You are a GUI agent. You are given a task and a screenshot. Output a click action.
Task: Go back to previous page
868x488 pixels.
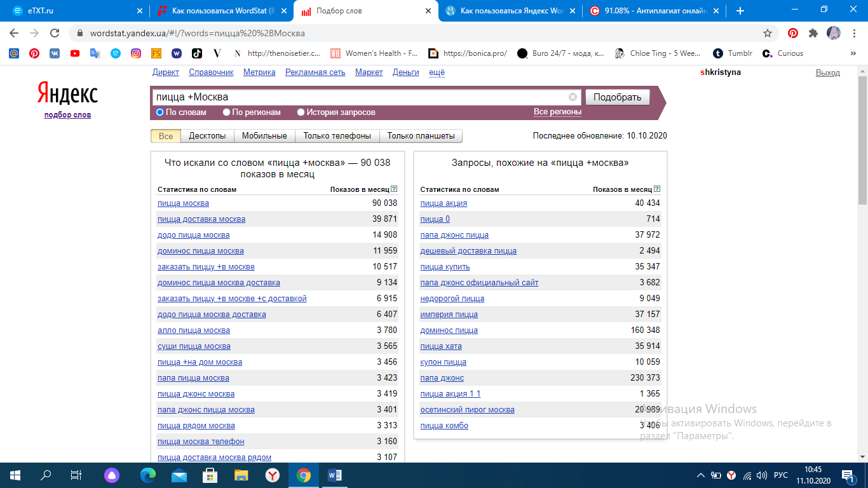(x=14, y=33)
